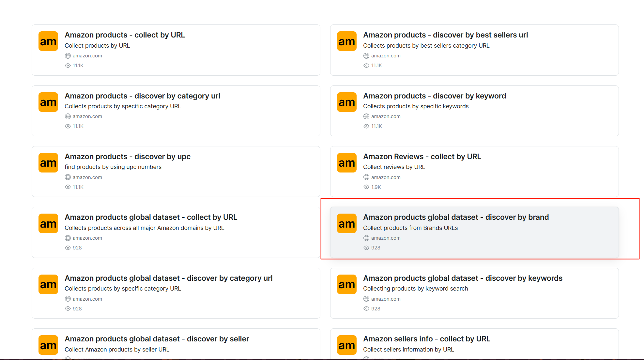Click the orange icon for discover by upc
644x360 pixels.
(48, 163)
